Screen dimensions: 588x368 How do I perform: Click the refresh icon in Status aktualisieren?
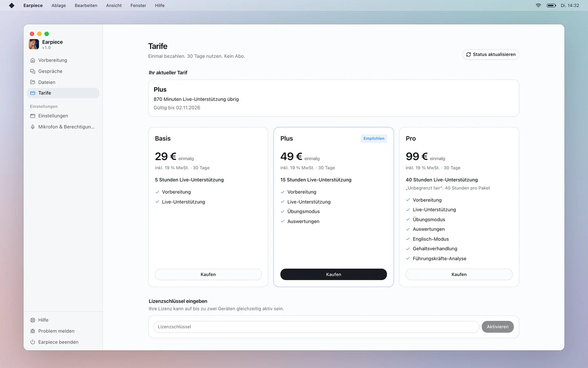click(468, 54)
